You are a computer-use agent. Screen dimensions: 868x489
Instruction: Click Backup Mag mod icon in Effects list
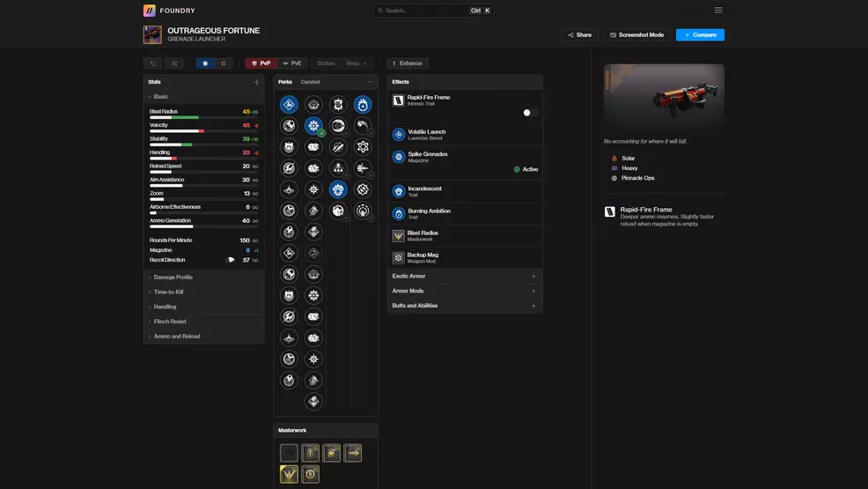tap(398, 257)
